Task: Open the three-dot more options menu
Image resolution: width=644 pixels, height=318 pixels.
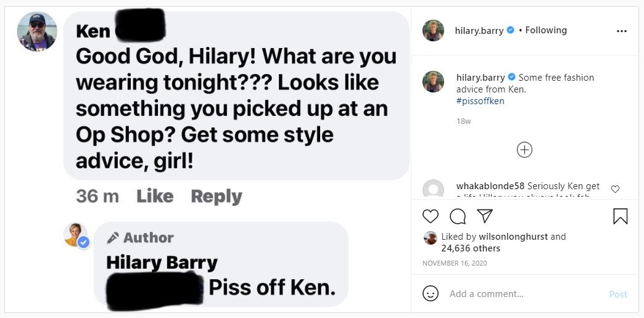Action: [621, 31]
